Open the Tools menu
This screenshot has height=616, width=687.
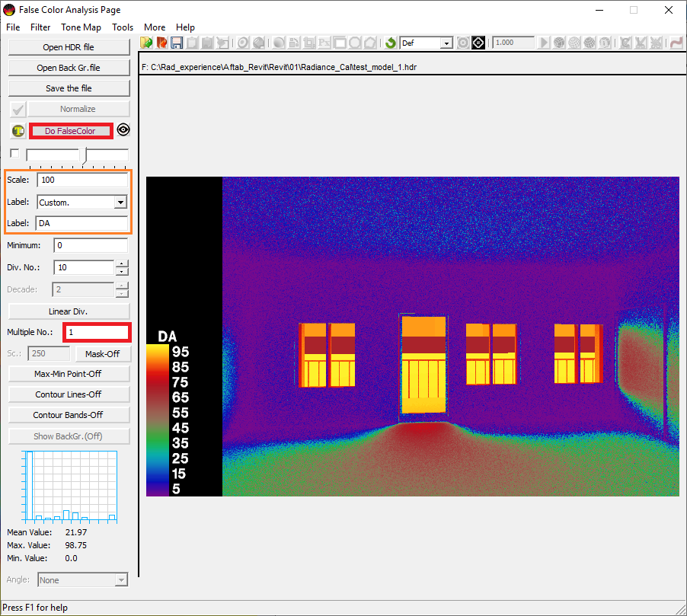coord(123,27)
